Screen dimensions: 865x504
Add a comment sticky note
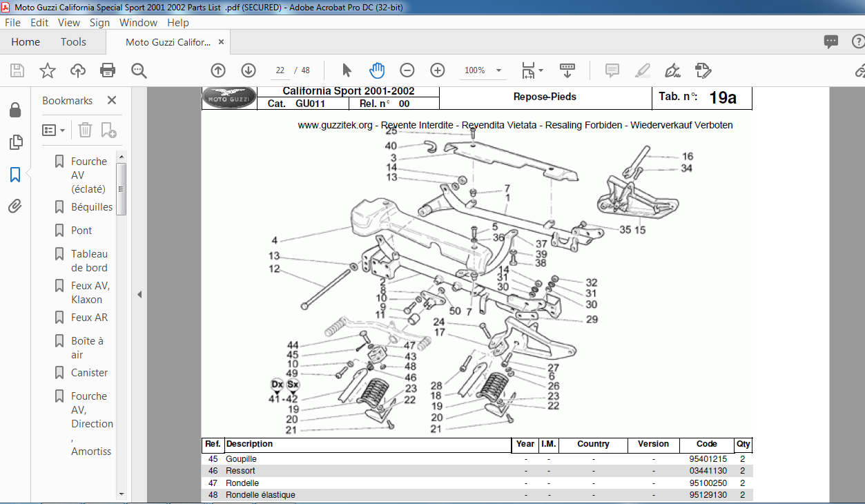612,70
